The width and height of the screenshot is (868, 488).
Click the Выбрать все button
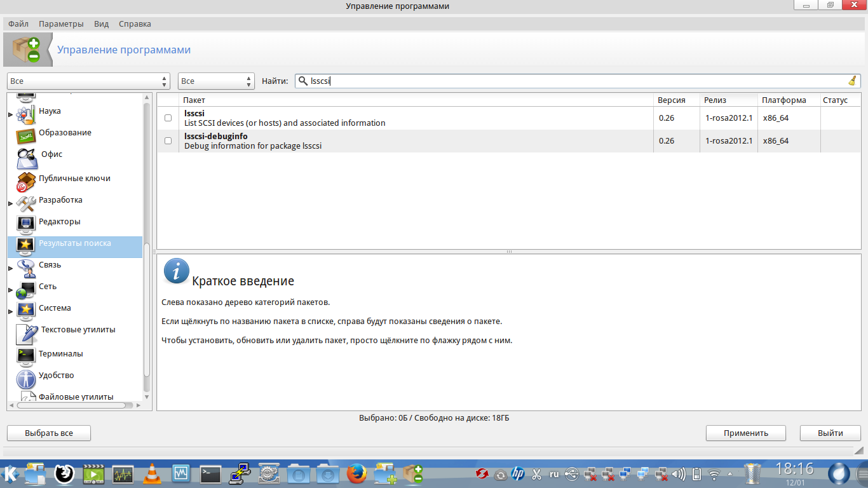(x=49, y=433)
